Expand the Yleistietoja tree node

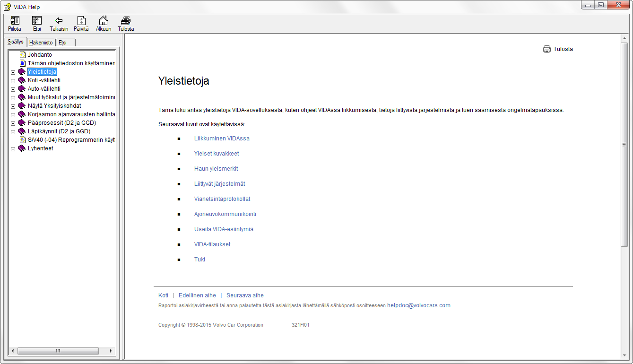point(13,72)
